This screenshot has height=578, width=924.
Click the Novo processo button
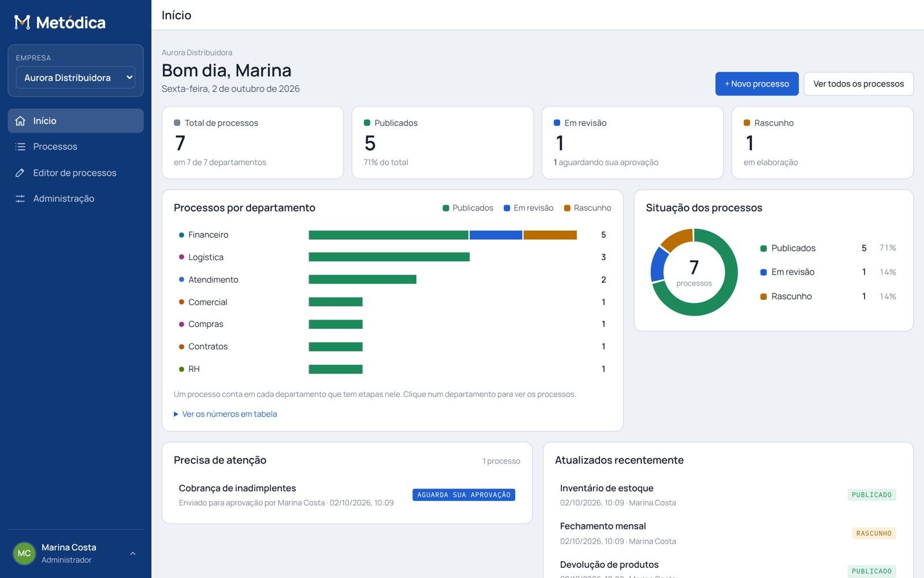point(757,84)
